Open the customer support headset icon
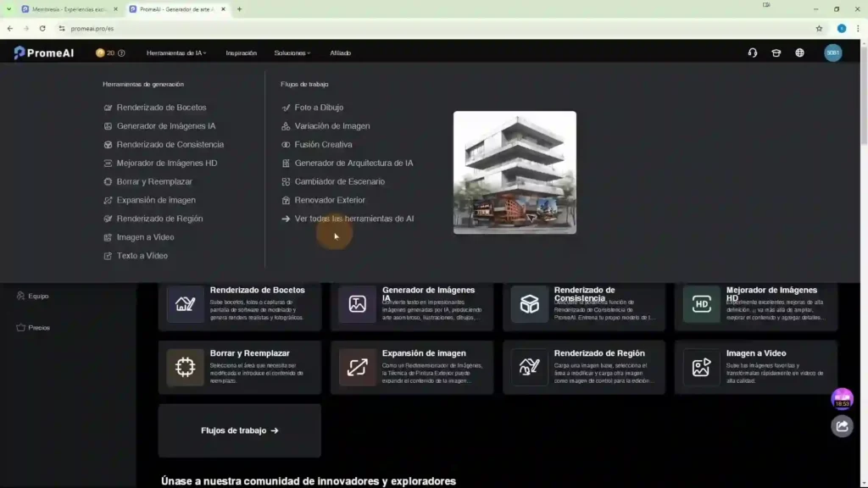The height and width of the screenshot is (488, 868). coord(753,53)
